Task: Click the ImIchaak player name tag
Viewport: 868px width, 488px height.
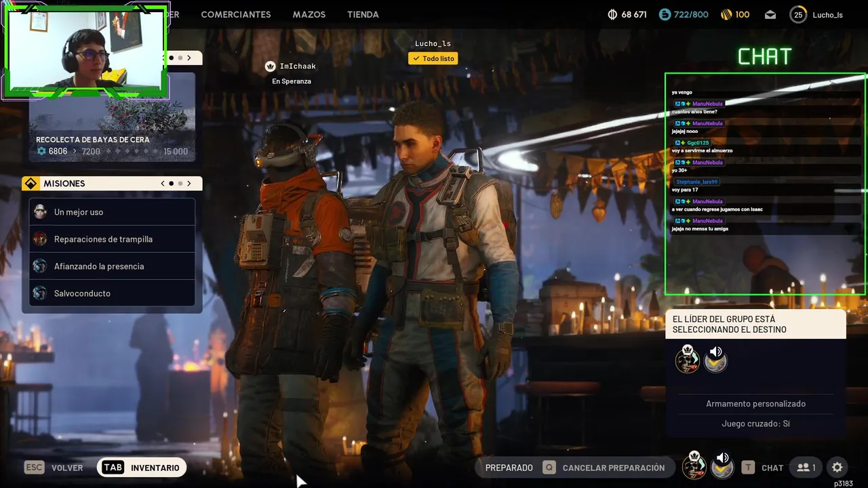Action: (298, 66)
